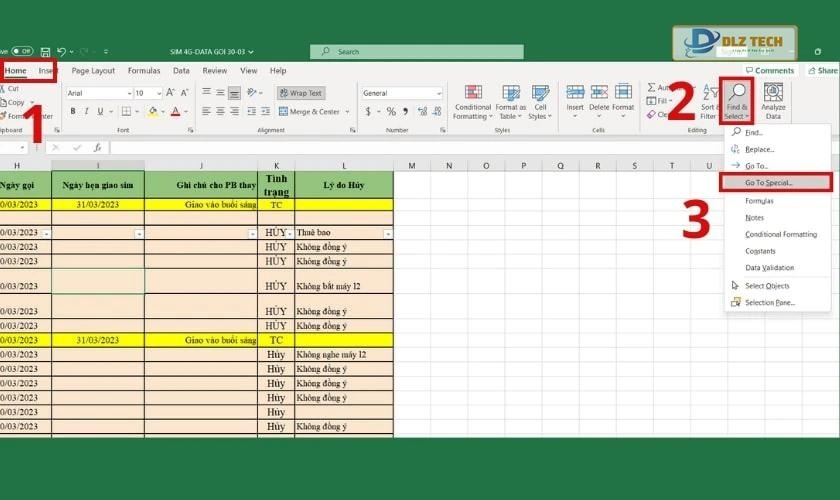The image size is (840, 500).
Task: Toggle Wrap Text on
Action: pyautogui.click(x=301, y=93)
